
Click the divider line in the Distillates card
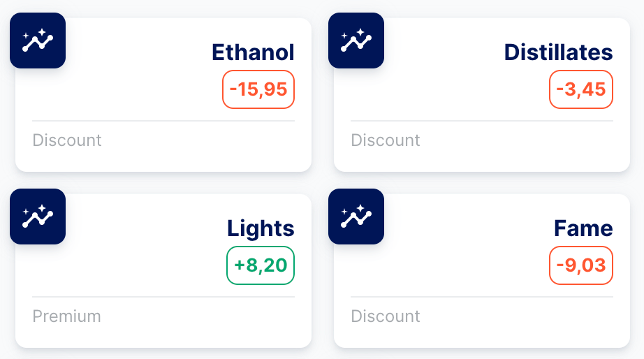tap(482, 121)
